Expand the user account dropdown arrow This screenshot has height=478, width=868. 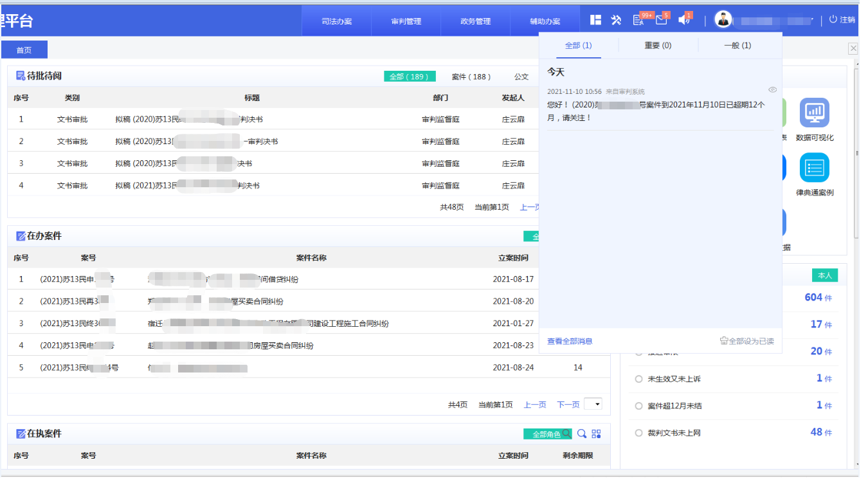coord(813,20)
